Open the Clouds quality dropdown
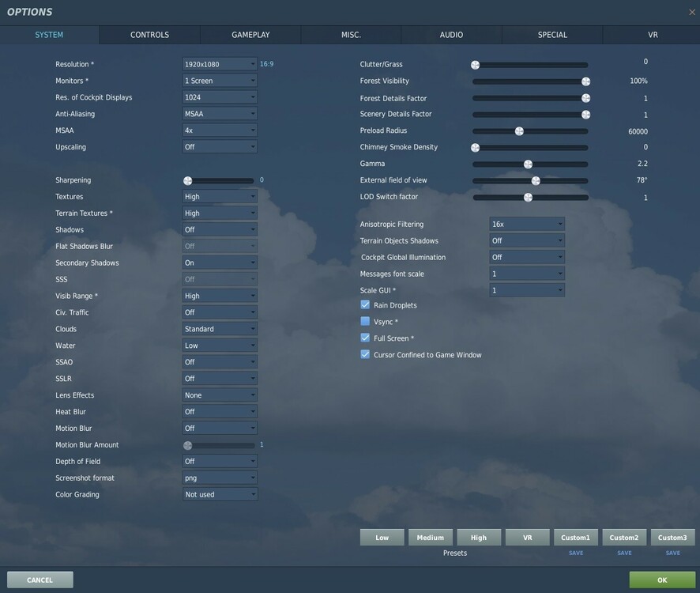This screenshot has height=593, width=700. click(x=219, y=328)
